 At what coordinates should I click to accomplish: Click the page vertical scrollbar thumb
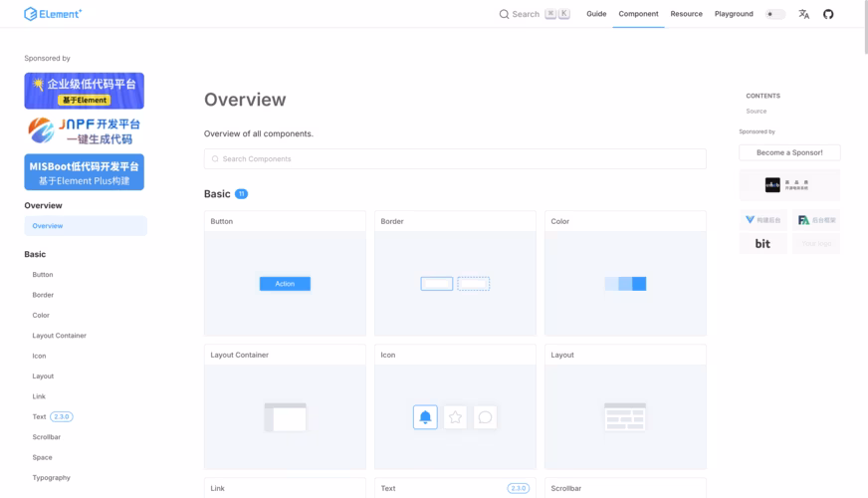coord(866,27)
